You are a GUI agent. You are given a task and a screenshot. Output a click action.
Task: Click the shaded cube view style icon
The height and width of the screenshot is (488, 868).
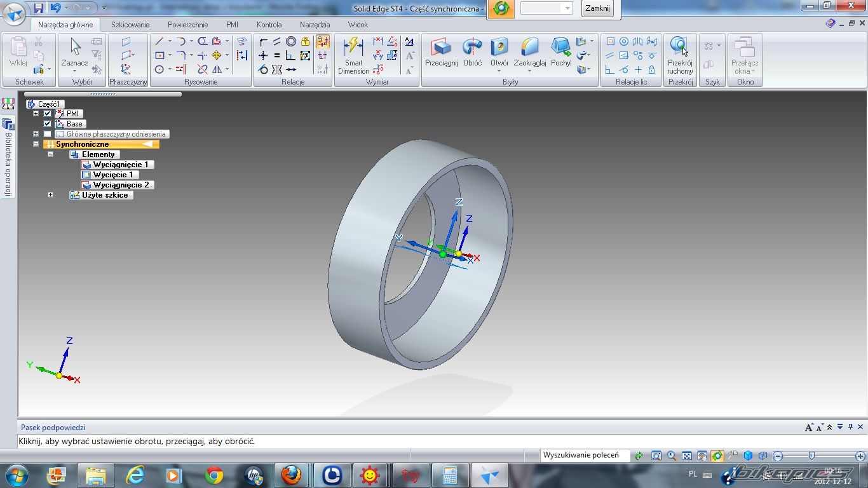point(748,456)
